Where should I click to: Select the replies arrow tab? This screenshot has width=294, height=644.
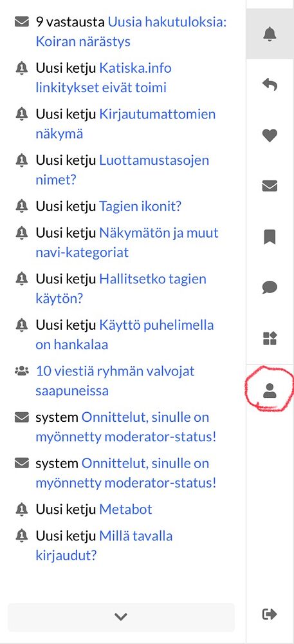[x=270, y=85]
